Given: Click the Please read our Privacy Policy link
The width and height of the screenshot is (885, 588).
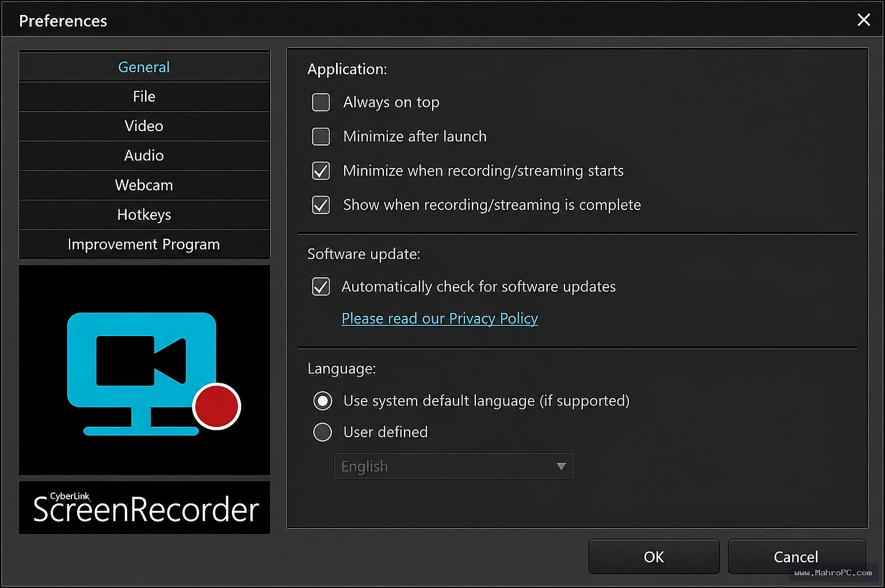Looking at the screenshot, I should pos(440,319).
